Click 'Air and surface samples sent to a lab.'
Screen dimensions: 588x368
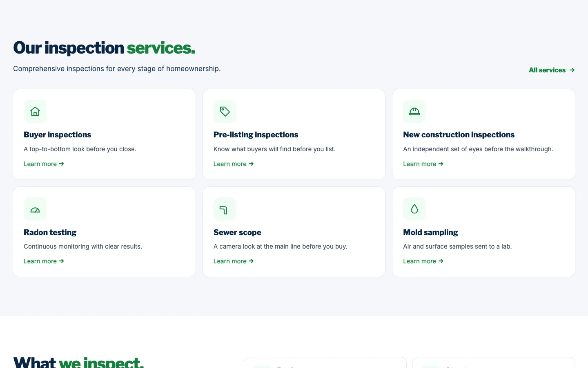457,247
